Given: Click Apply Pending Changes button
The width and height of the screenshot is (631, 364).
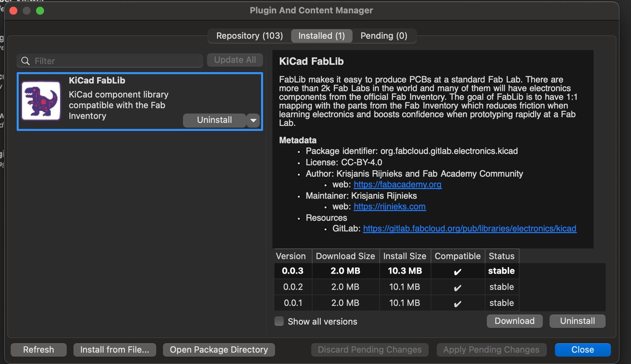Looking at the screenshot, I should point(491,350).
